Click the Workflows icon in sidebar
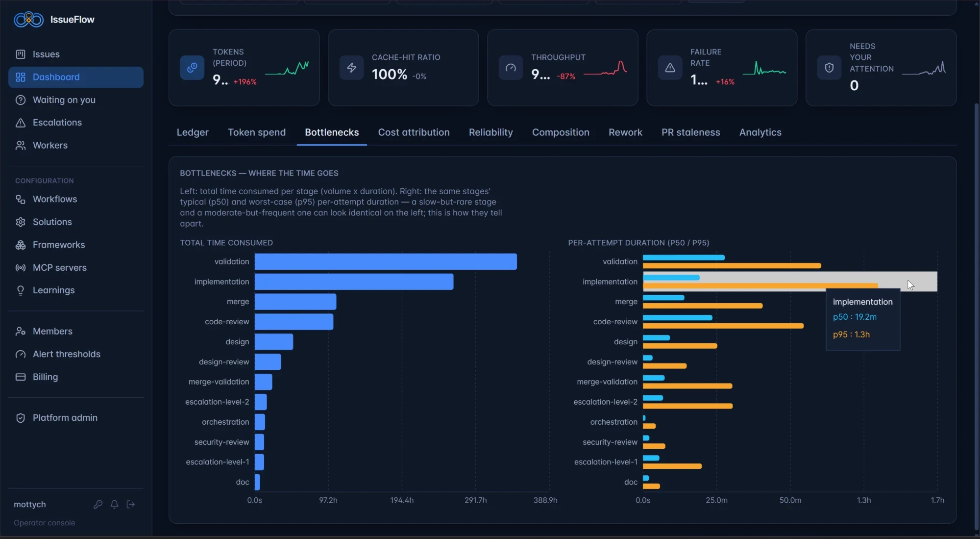980x539 pixels. 21,199
